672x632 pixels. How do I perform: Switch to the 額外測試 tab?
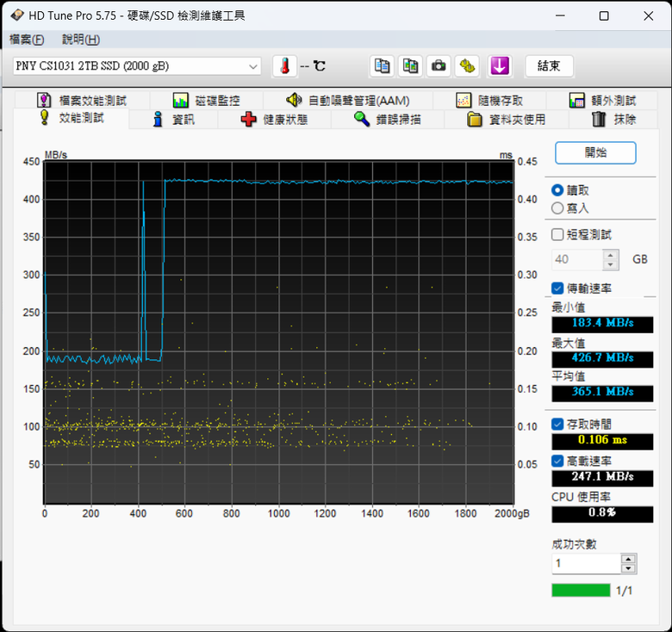602,100
